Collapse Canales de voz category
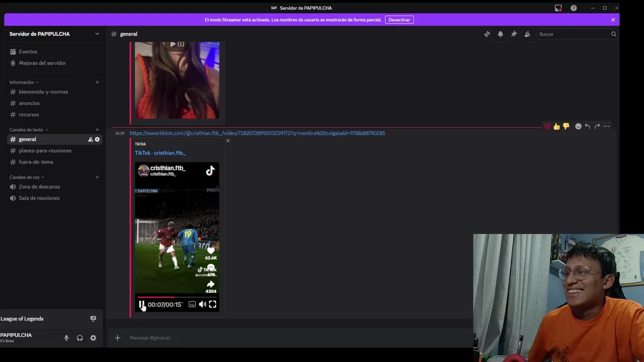Image resolution: width=644 pixels, height=362 pixels. coord(27,177)
